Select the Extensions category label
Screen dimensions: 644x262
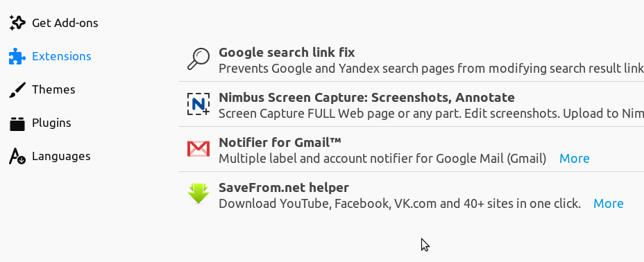point(62,56)
